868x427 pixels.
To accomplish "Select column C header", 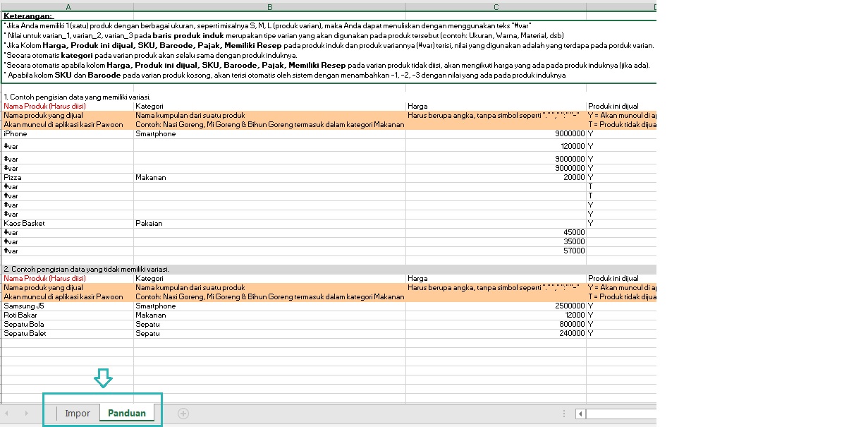I will (496, 7).
